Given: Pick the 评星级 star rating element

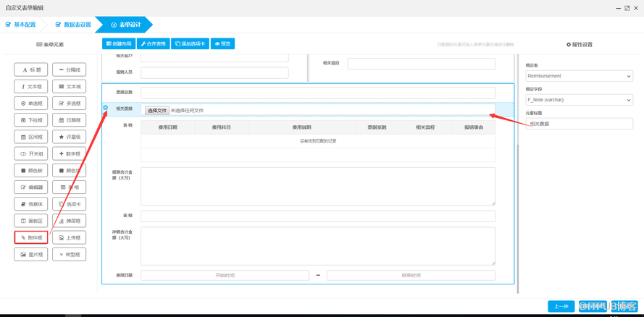Looking at the screenshot, I should [x=70, y=137].
